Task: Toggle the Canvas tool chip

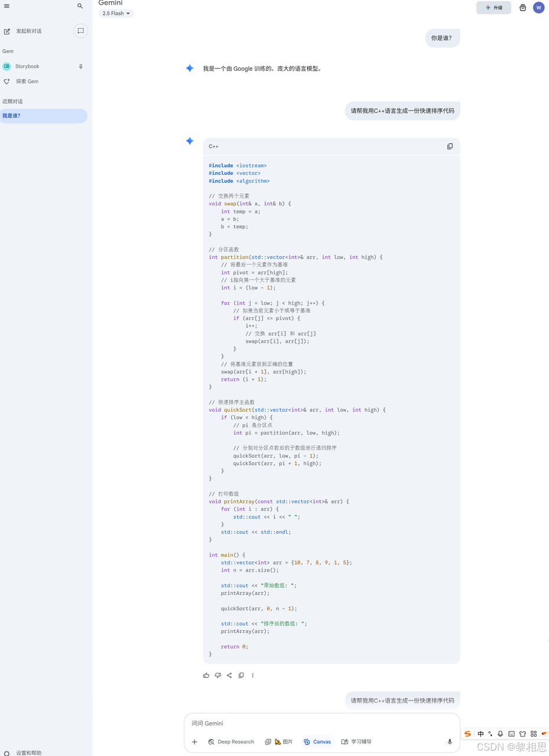Action: [x=317, y=742]
